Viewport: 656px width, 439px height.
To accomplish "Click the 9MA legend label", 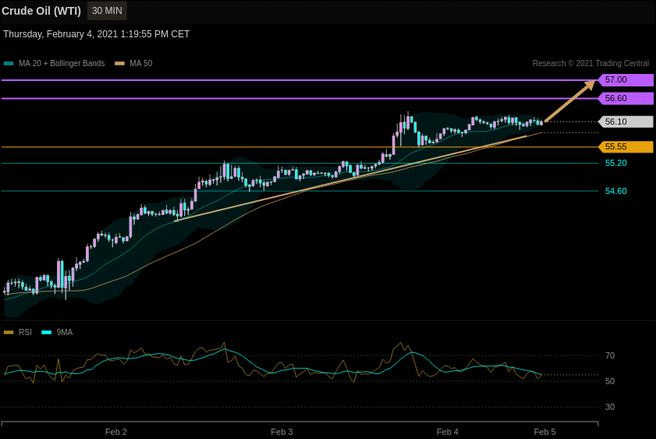I will click(64, 332).
